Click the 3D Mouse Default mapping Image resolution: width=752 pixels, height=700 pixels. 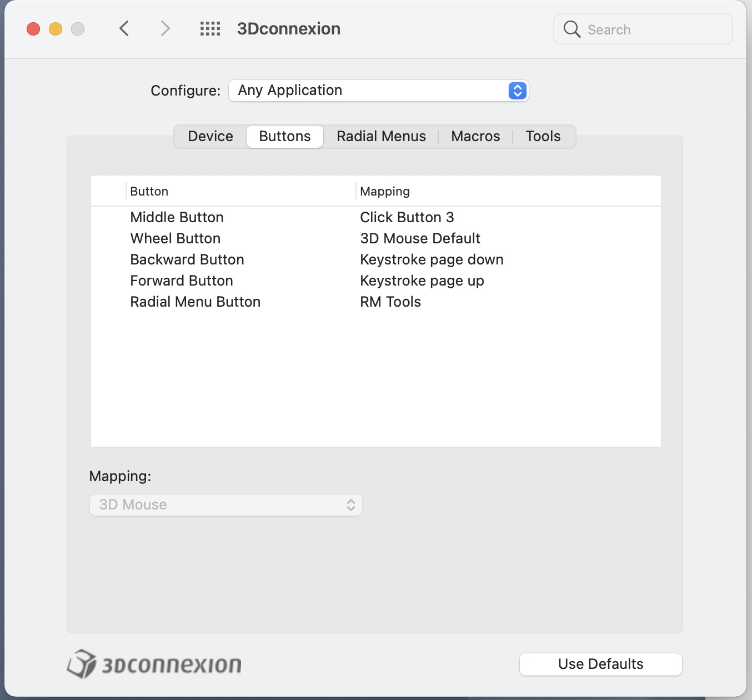point(420,238)
